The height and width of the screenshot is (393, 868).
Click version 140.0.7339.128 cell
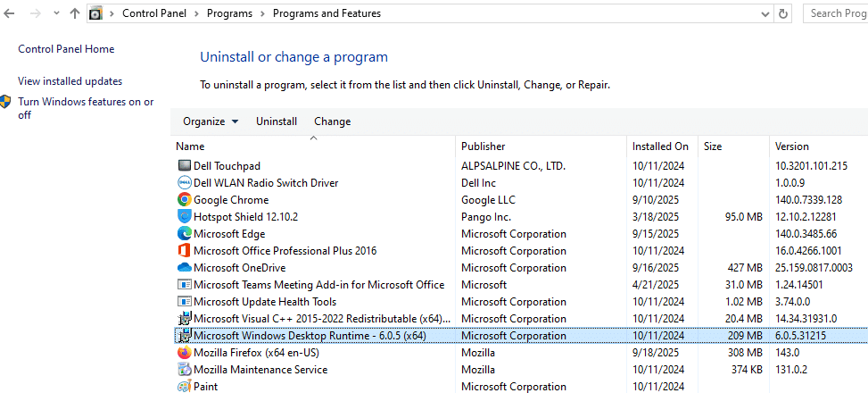pyautogui.click(x=809, y=200)
